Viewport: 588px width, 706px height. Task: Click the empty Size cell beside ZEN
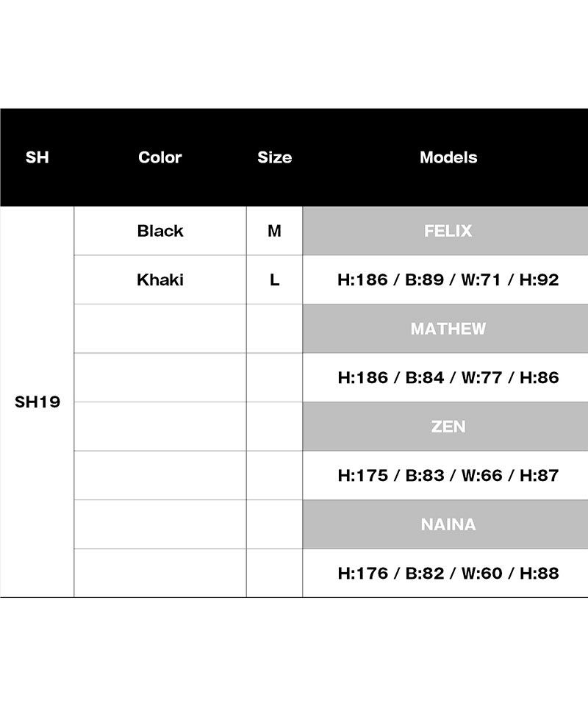274,427
